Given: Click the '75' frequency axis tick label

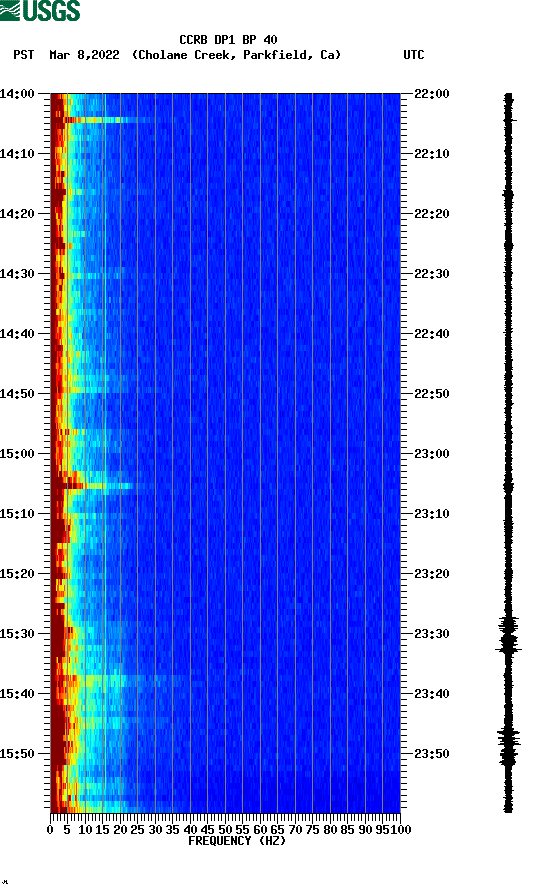Looking at the screenshot, I should 312,830.
